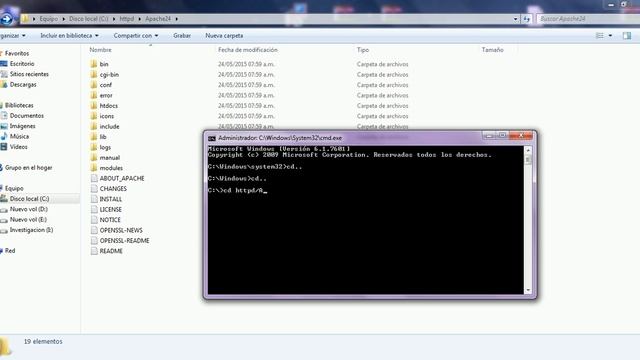Go to Equipo in the breadcrumb
Viewport: 640px width, 360px height.
(49, 19)
